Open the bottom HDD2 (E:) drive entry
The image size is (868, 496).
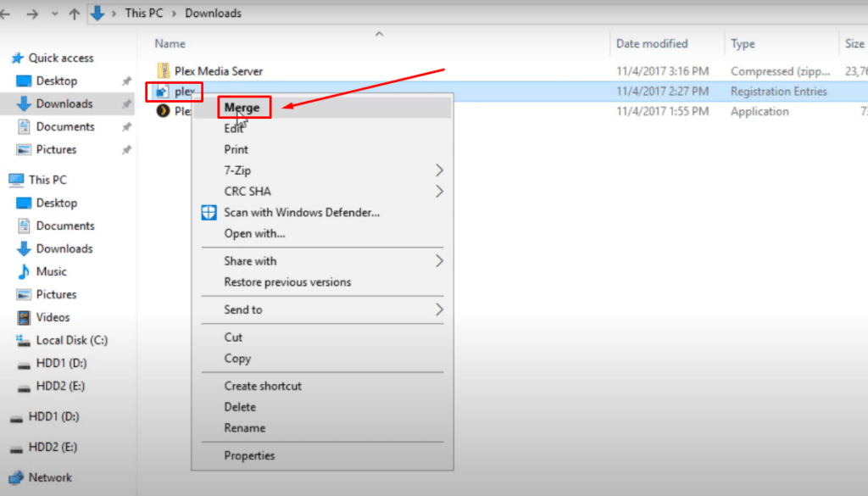(53, 448)
